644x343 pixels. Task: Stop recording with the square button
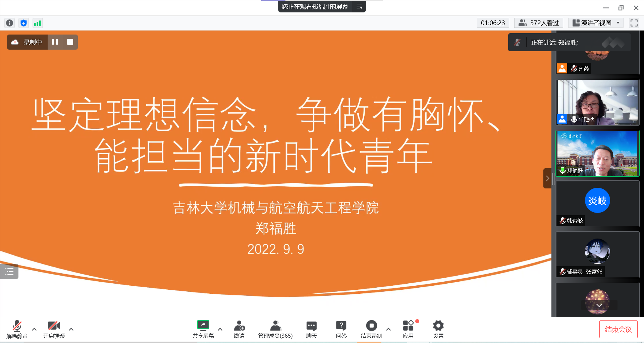pyautogui.click(x=70, y=42)
